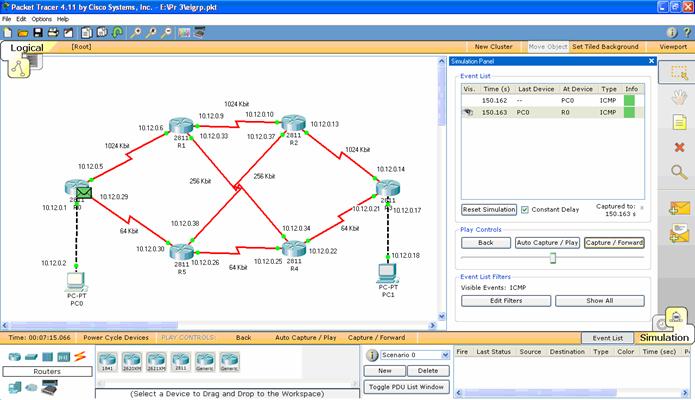Click the eye icon in the Vis. column
The height and width of the screenshot is (400, 695).
click(469, 113)
